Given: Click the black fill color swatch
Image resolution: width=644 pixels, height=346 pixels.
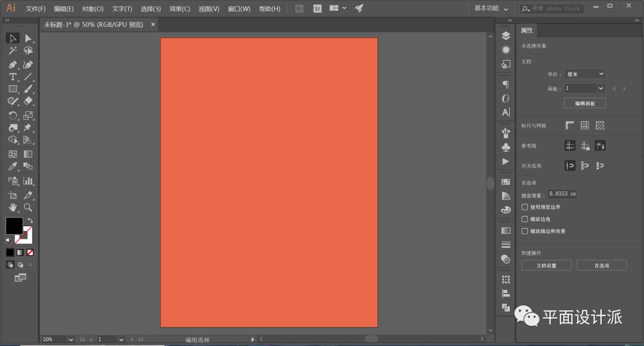Looking at the screenshot, I should [13, 225].
